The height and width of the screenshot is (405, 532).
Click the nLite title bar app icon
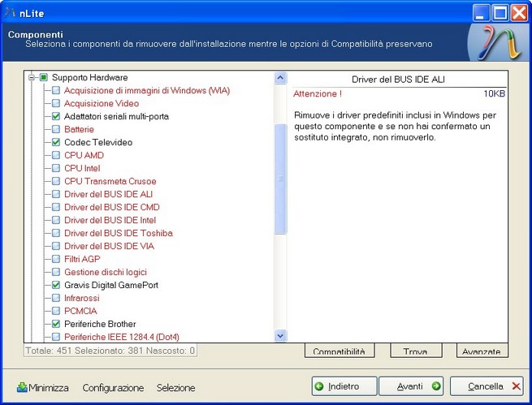[10, 12]
